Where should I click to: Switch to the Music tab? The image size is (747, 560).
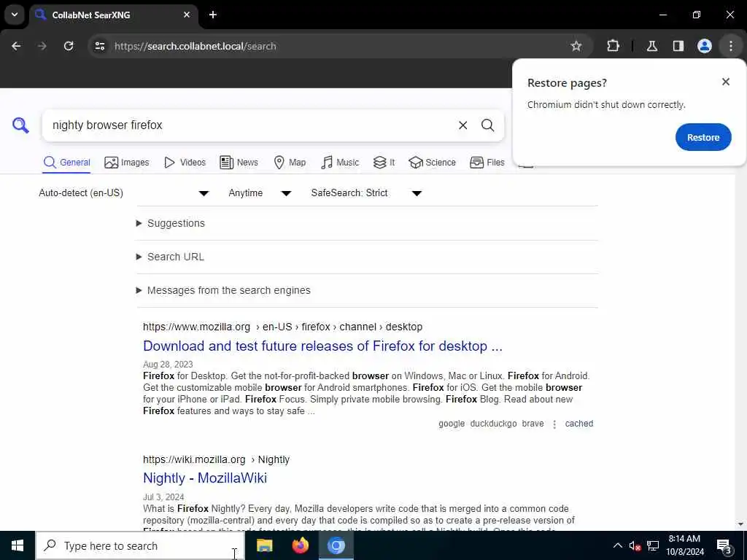tap(340, 163)
